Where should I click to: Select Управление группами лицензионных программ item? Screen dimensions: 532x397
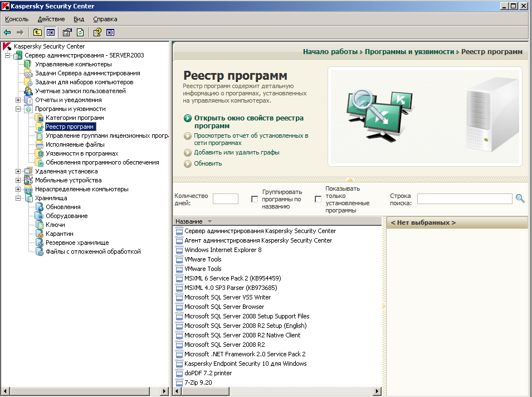[107, 136]
